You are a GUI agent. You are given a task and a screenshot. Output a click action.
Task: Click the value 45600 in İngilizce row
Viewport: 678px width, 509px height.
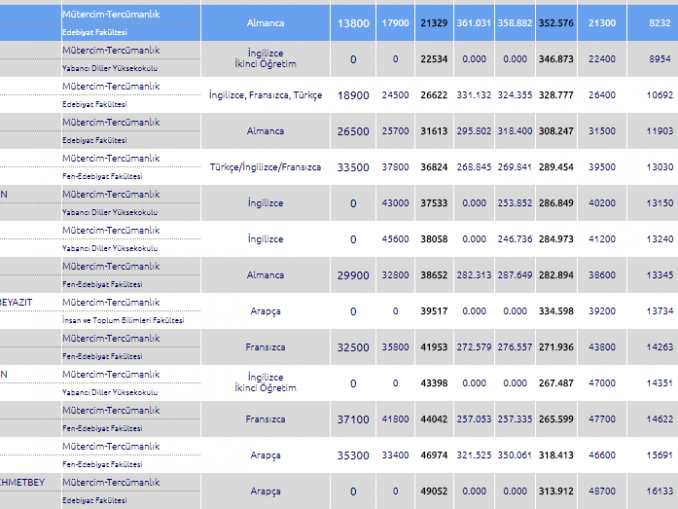(x=395, y=239)
